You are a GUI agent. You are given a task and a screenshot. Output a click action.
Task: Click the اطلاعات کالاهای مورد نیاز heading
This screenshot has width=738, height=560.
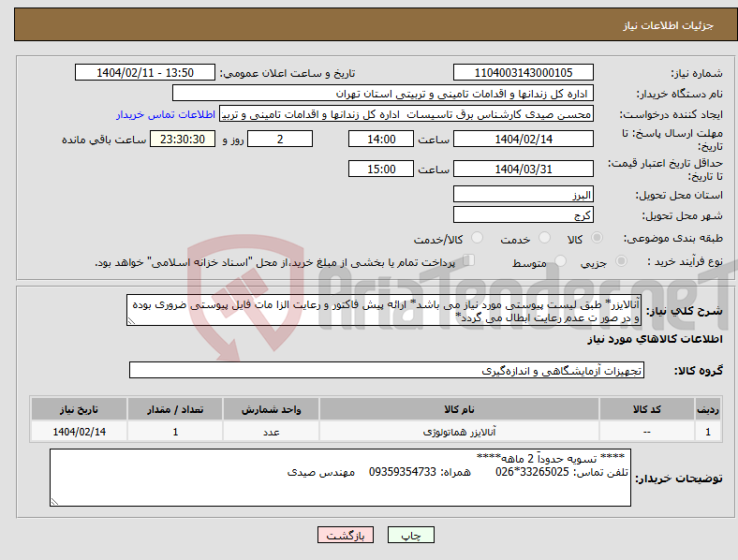point(655,339)
